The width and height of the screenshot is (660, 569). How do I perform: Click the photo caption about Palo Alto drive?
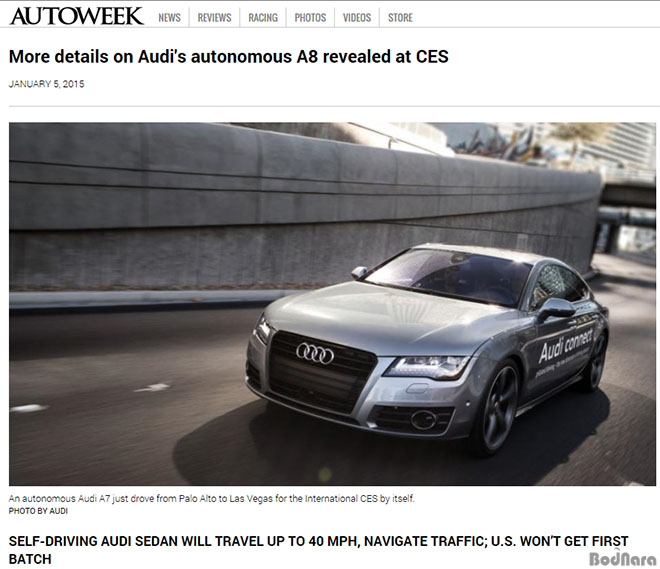point(212,499)
